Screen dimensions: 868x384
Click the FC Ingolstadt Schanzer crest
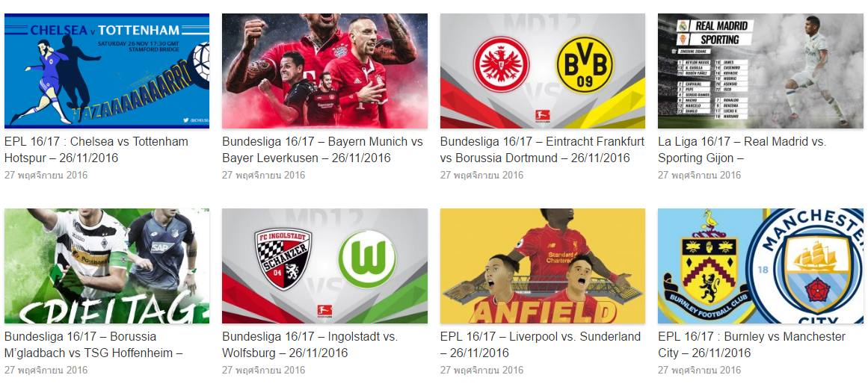pos(283,259)
